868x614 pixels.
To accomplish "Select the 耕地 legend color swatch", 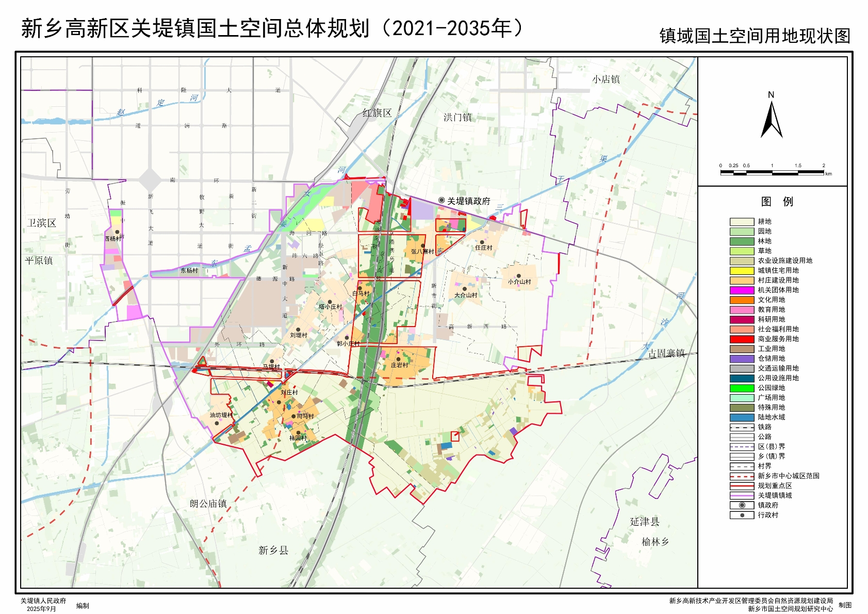I will pyautogui.click(x=742, y=222).
